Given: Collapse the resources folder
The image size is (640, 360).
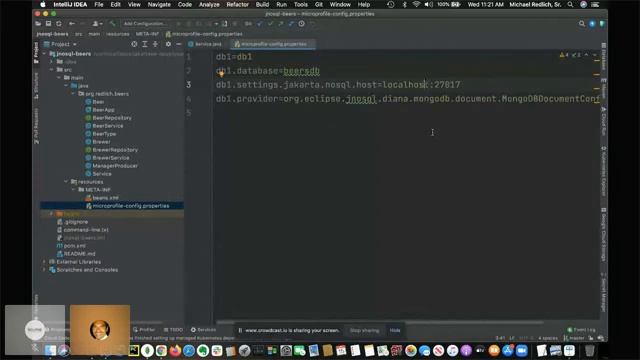Looking at the screenshot, I should (66, 182).
